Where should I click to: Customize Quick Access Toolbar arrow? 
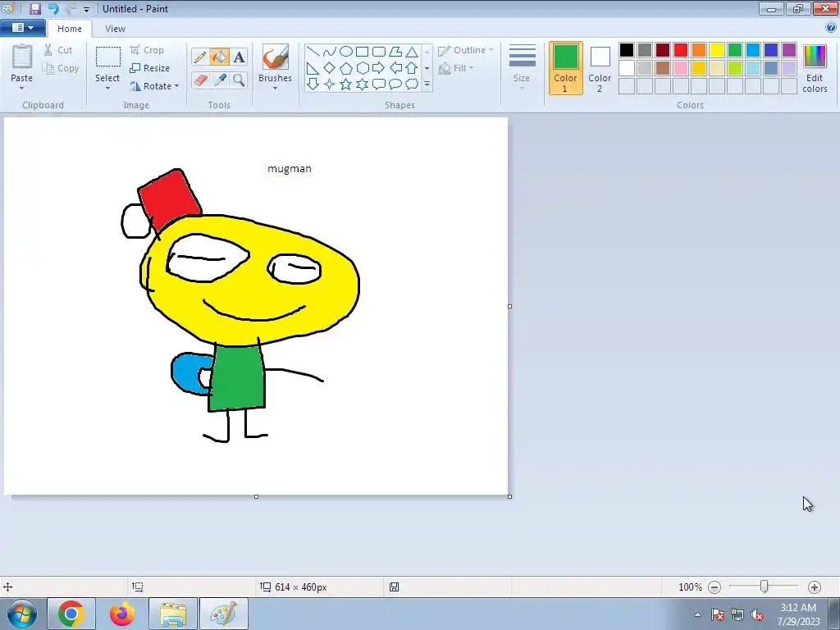[x=86, y=9]
